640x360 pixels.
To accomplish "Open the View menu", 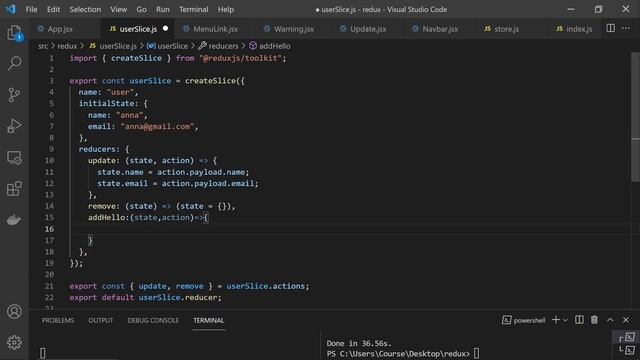I will click(118, 9).
